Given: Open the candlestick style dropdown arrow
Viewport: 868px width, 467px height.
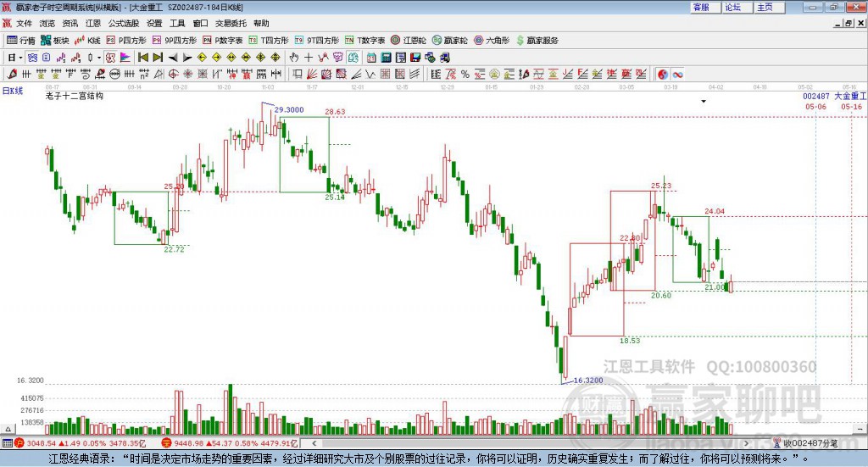Looking at the screenshot, I should (x=98, y=58).
